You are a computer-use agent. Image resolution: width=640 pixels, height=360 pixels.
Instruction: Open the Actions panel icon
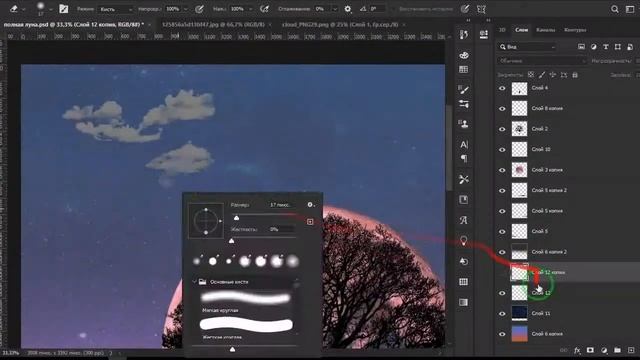click(464, 261)
